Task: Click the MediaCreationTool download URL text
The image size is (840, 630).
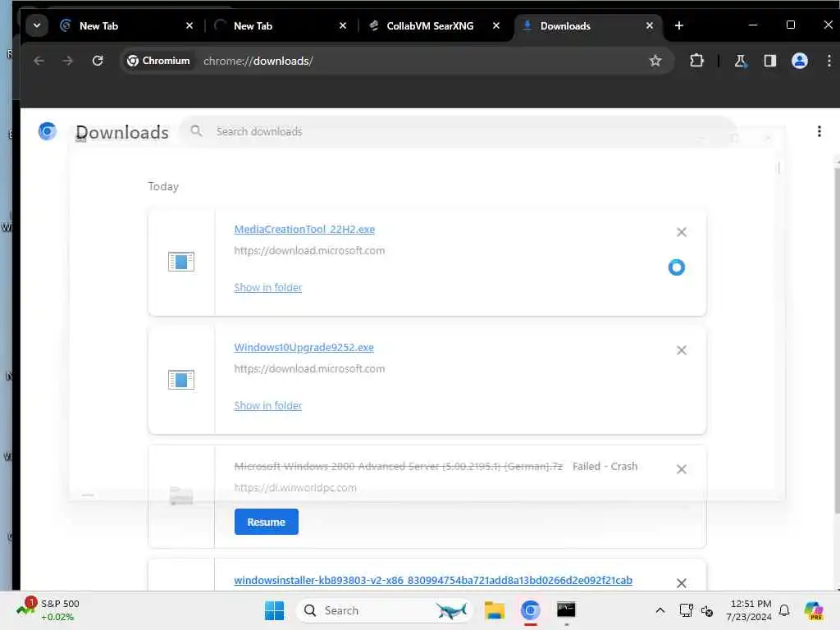Action: click(309, 251)
